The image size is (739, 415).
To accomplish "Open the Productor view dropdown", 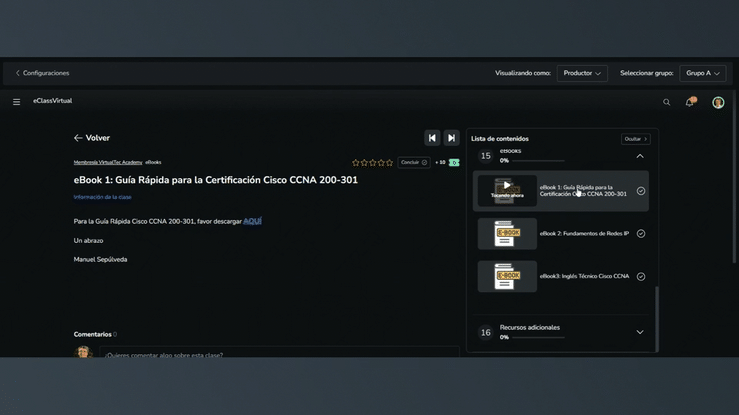I will click(x=582, y=73).
